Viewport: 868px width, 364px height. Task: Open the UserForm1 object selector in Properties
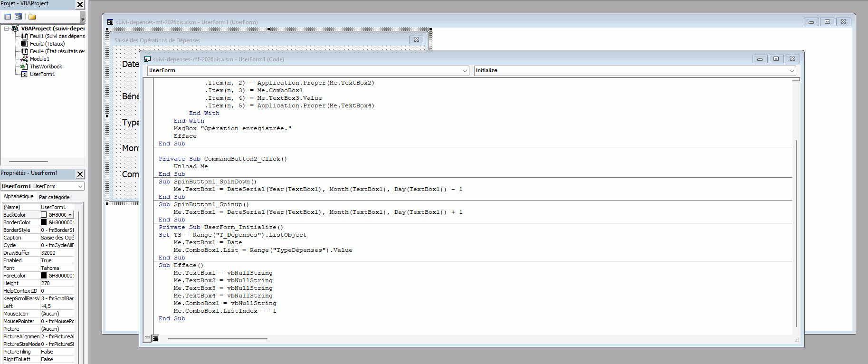(x=80, y=186)
